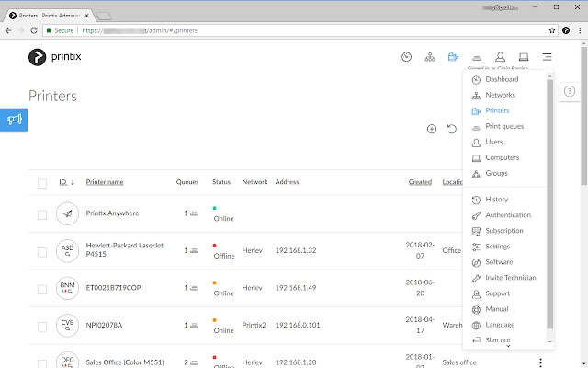Click the Dashboard gauge icon in header
The width and height of the screenshot is (588, 368).
407,57
